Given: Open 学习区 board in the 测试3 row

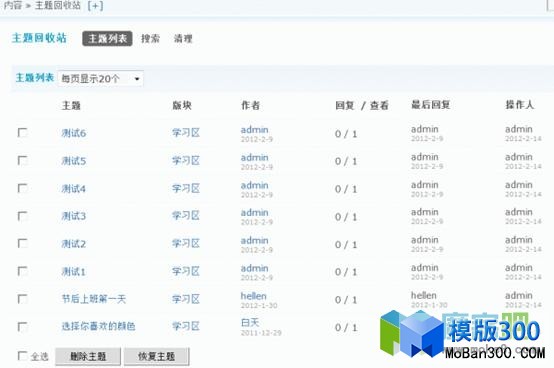Looking at the screenshot, I should tap(186, 216).
